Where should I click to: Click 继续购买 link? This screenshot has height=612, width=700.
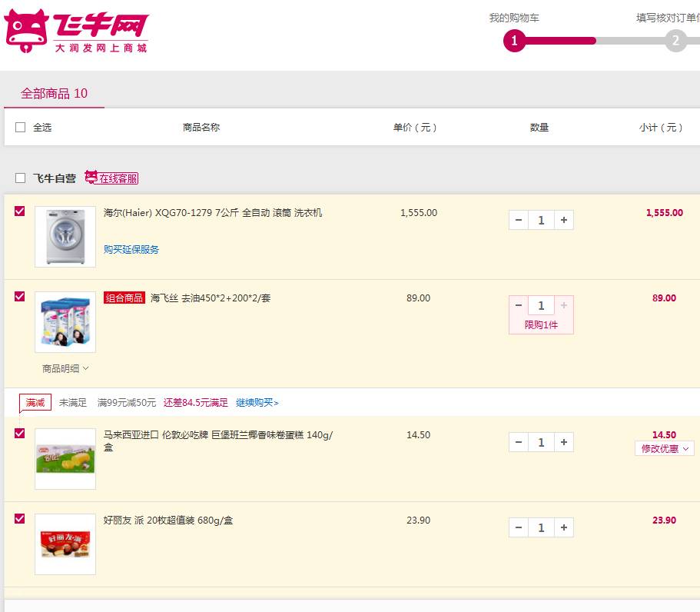point(257,403)
